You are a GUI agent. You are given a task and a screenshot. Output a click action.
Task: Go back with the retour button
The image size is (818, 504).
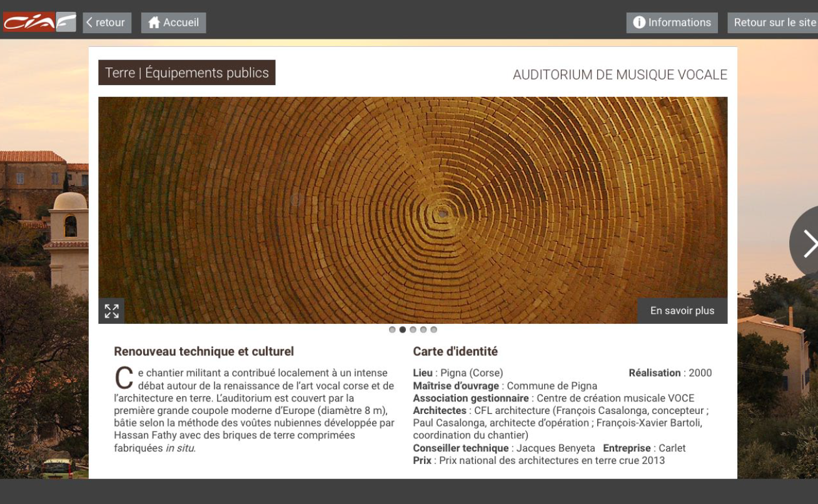pyautogui.click(x=106, y=23)
